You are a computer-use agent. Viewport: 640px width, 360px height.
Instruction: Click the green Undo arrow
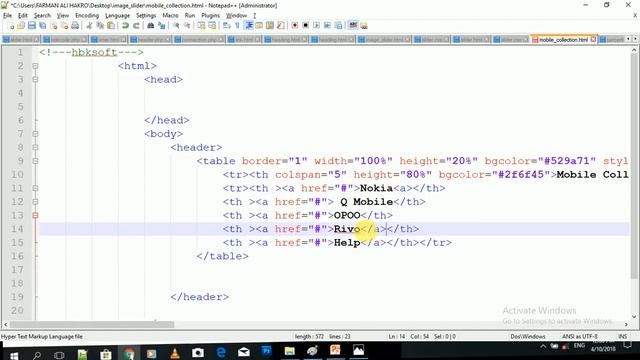(125, 26)
